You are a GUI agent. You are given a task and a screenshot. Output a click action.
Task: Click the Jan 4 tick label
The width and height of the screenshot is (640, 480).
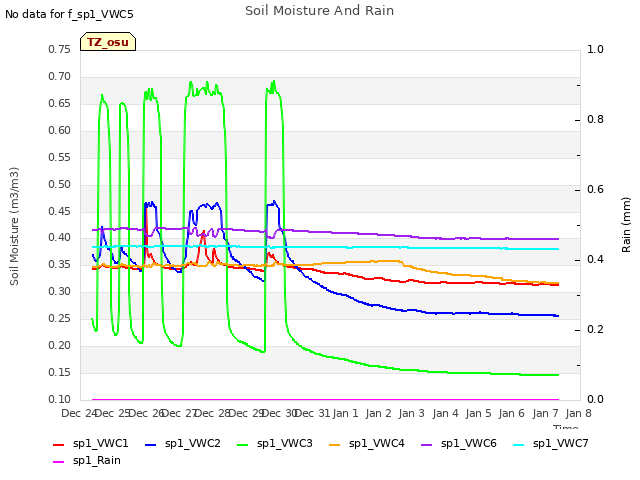pyautogui.click(x=445, y=413)
